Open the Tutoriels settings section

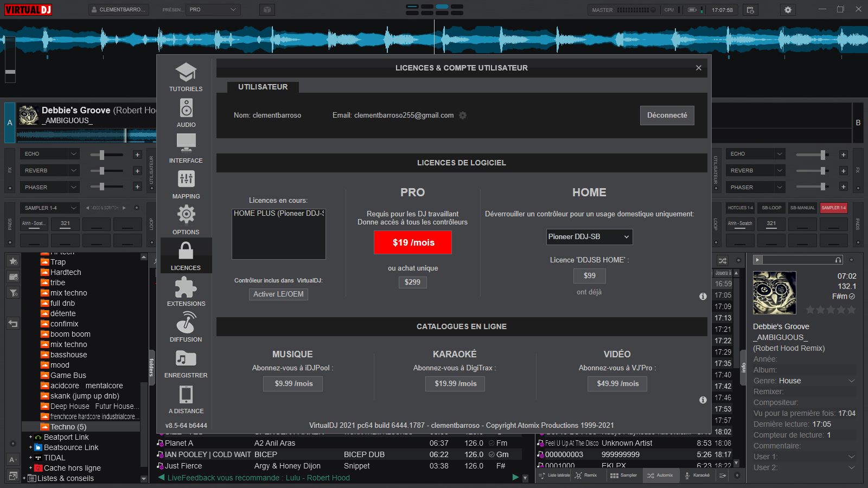pos(186,77)
